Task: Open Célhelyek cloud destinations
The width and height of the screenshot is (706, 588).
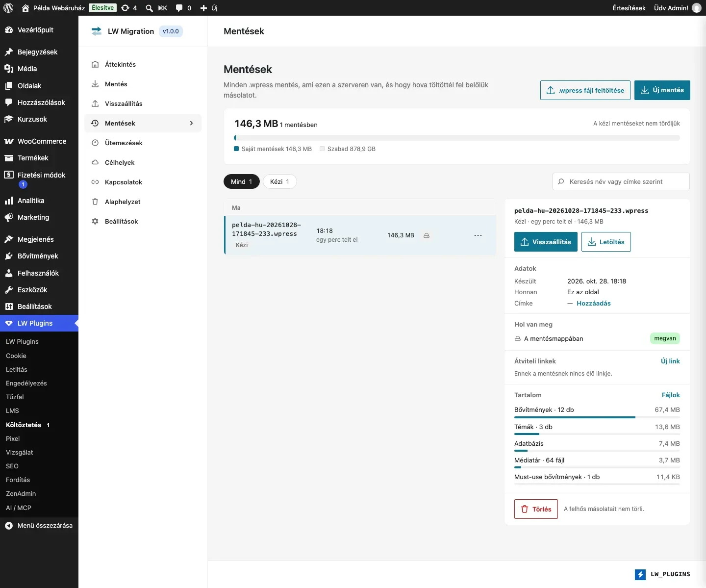Action: tap(143, 162)
